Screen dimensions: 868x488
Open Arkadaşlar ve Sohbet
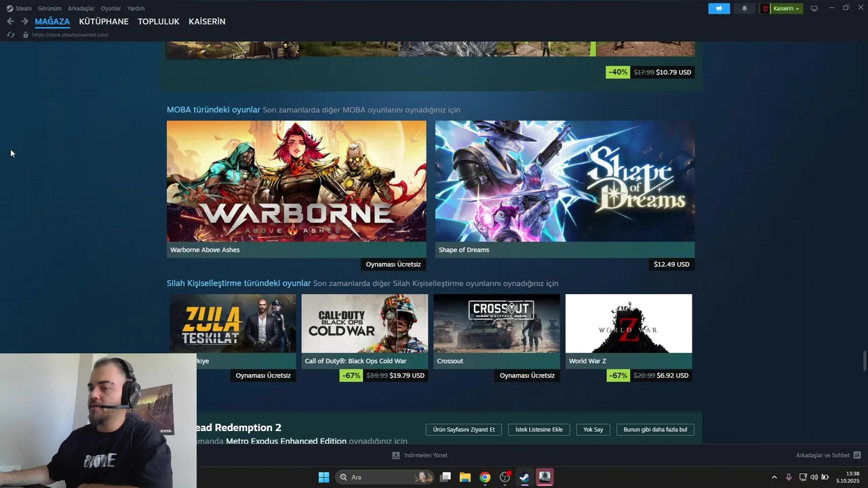pyautogui.click(x=823, y=455)
